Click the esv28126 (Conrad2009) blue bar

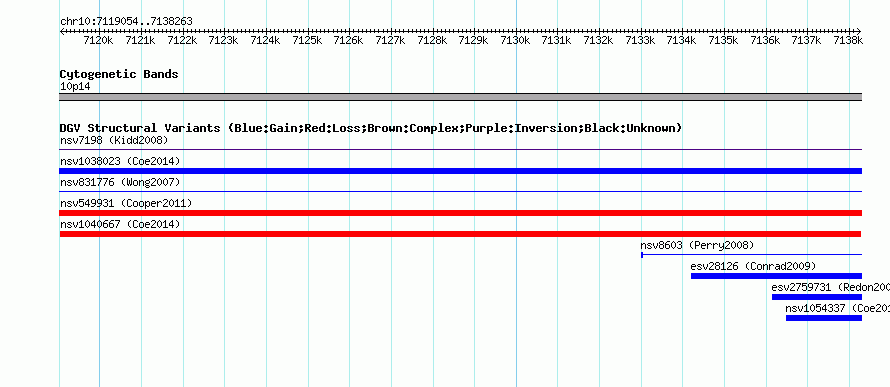(x=776, y=276)
